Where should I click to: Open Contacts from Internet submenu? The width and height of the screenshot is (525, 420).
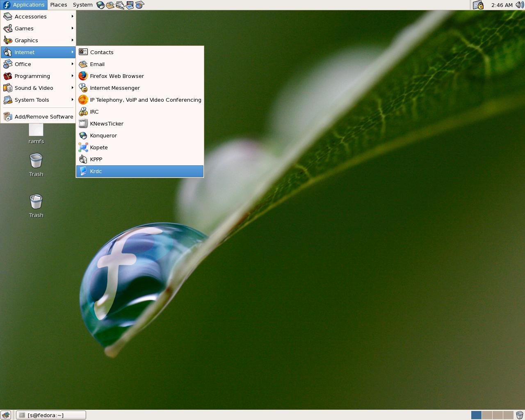[140, 52]
